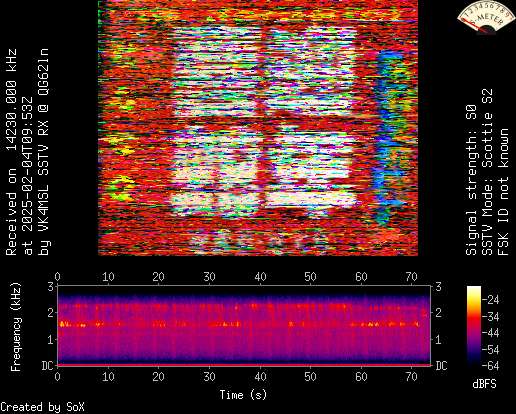
Task: Click the audio spectrogram plot
Action: click(x=244, y=325)
